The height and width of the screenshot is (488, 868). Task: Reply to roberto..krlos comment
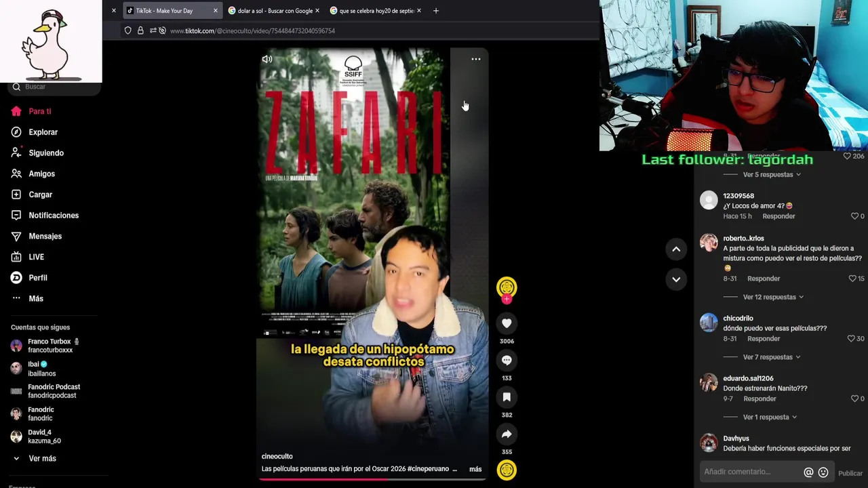[764, 279]
